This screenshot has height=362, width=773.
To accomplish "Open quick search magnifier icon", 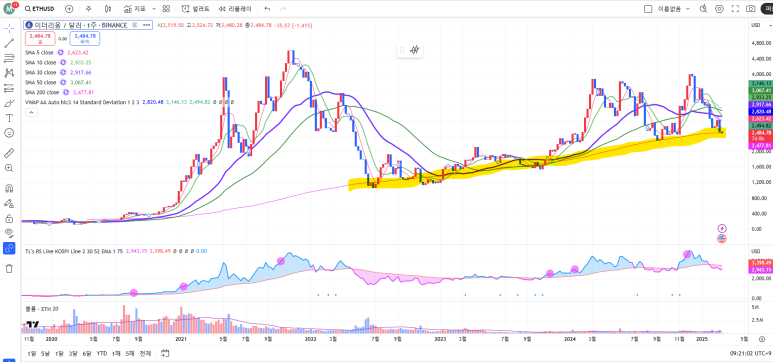I will [x=703, y=9].
